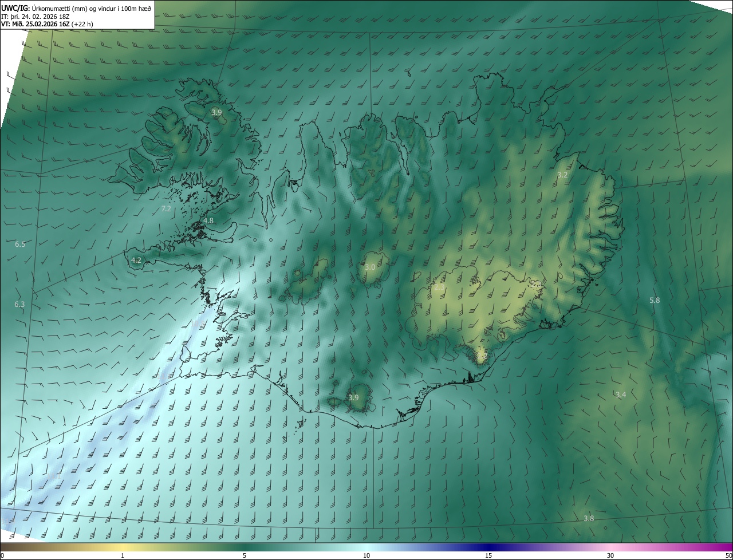Click the 15 tick on the color scale
733x560 pixels.
[x=488, y=555]
